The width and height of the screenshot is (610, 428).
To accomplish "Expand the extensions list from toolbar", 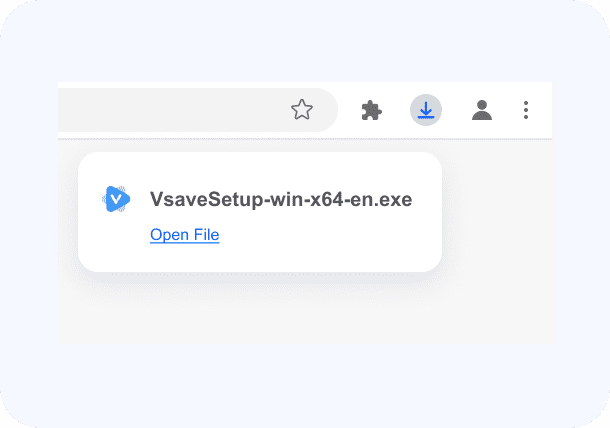I will 372,111.
